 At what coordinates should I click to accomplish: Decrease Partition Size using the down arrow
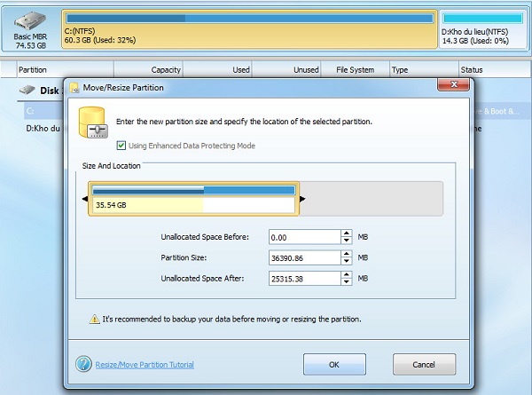coord(346,262)
